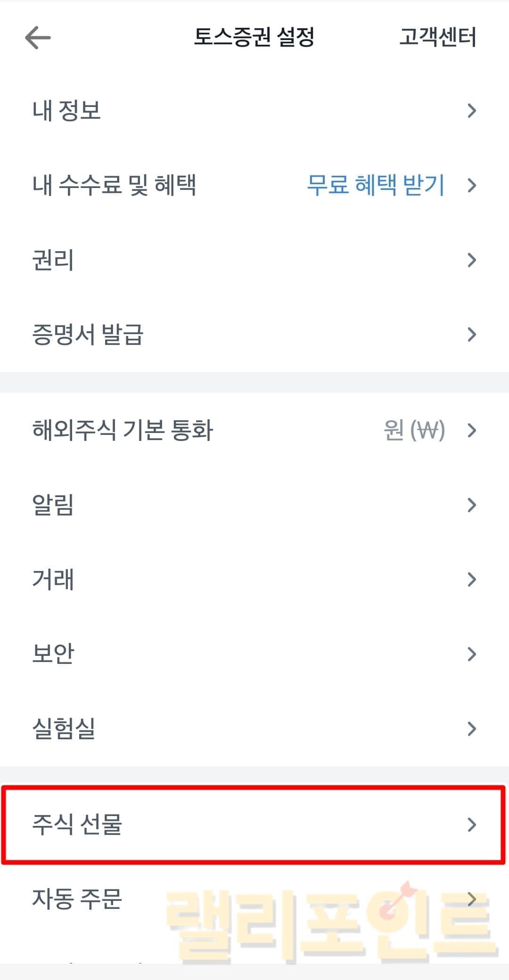Open 고객센터 customer center link
Image resolution: width=509 pixels, height=980 pixels.
[x=437, y=37]
